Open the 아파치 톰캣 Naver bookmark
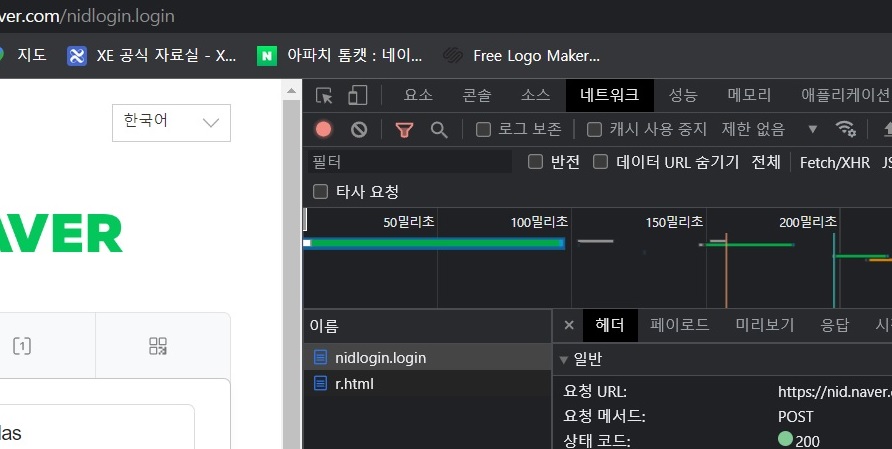This screenshot has height=449, width=892. 340,56
